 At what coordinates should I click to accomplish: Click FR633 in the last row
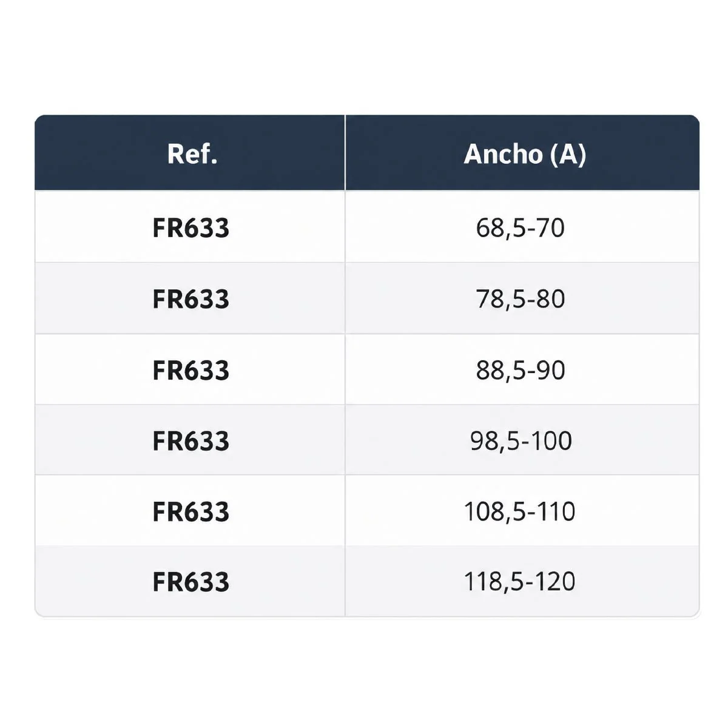coord(190,582)
